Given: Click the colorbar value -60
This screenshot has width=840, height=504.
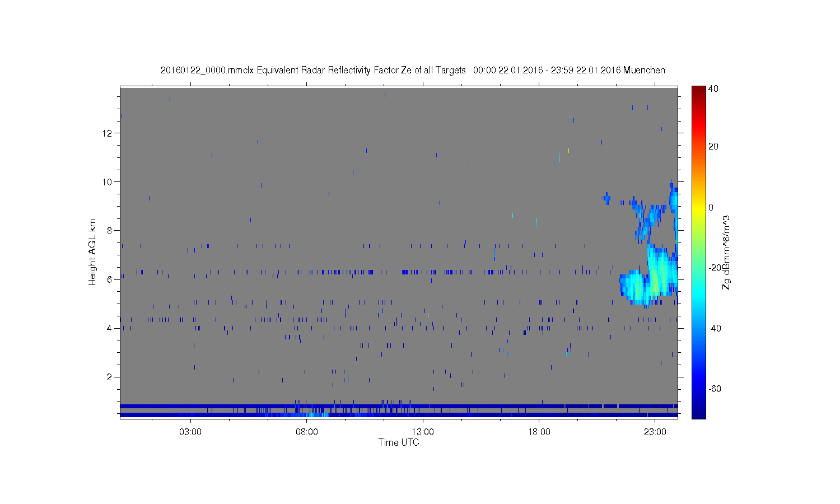Looking at the screenshot, I should pyautogui.click(x=715, y=389).
